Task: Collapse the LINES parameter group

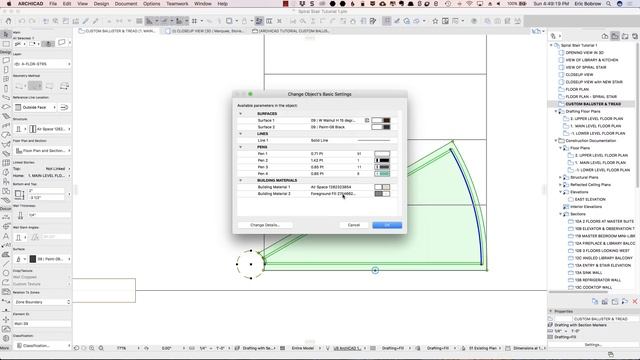Action: point(240,133)
